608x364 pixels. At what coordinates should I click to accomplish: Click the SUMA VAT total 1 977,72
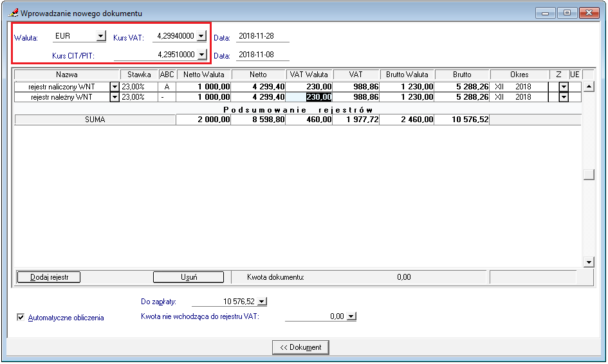[x=356, y=120]
